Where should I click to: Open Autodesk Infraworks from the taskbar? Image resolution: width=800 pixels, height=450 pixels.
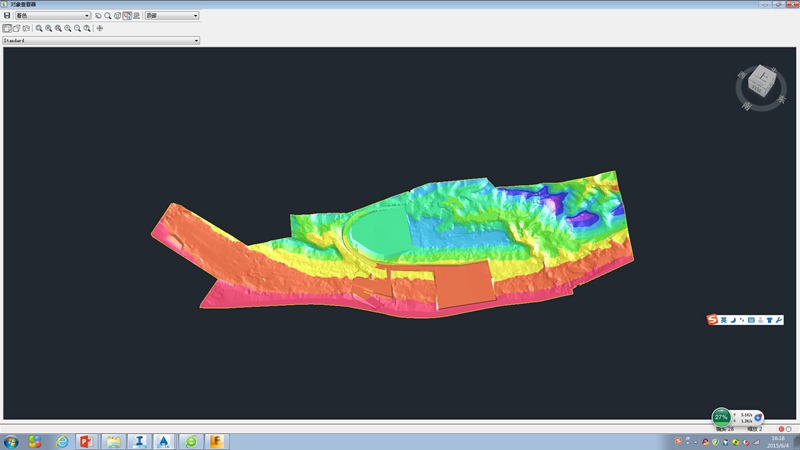[x=138, y=441]
